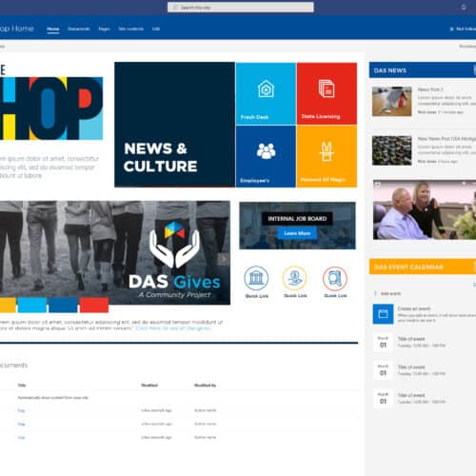Open the first Title of event entry
Viewport: 476px width, 476px height.
point(411,339)
